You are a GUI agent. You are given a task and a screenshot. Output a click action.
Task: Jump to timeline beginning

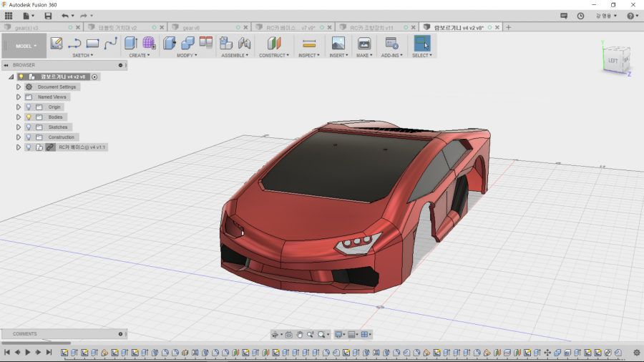7,352
